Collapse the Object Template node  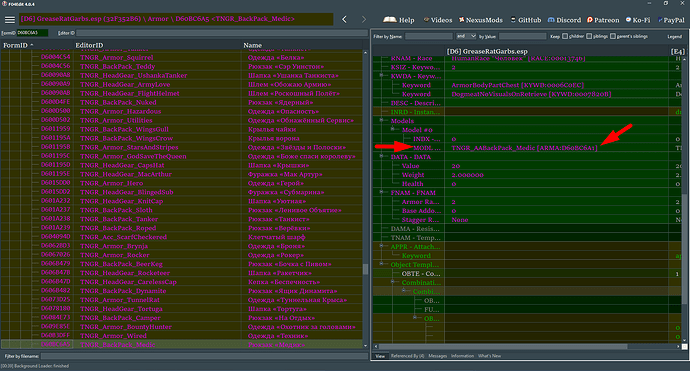[381, 264]
